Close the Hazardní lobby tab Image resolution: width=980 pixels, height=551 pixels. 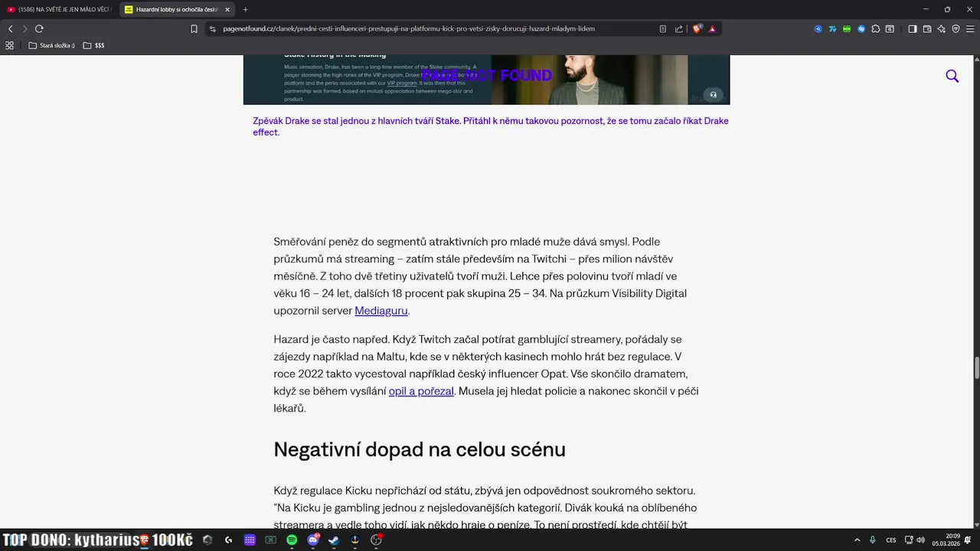point(227,9)
